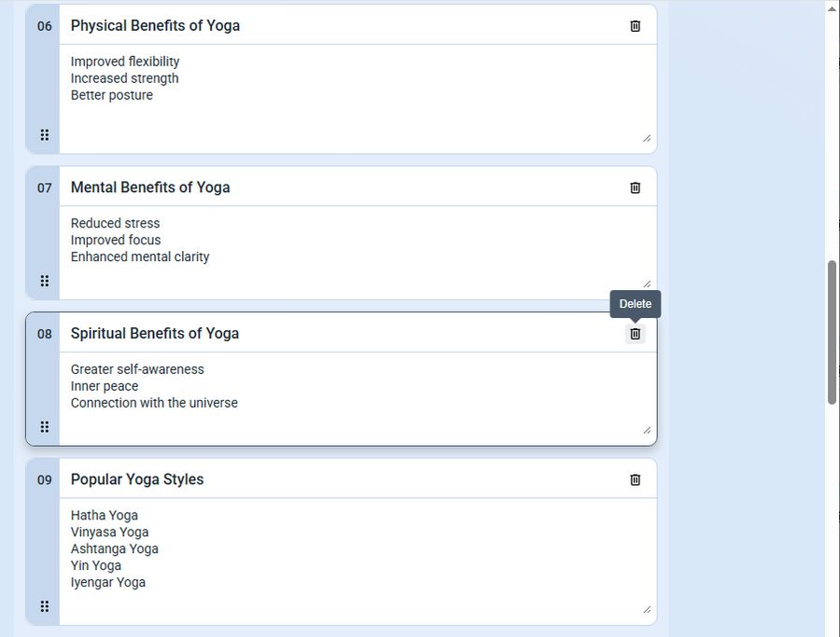The height and width of the screenshot is (637, 840).
Task: Edit the Physical Benefits of Yoga title
Action: 343,26
